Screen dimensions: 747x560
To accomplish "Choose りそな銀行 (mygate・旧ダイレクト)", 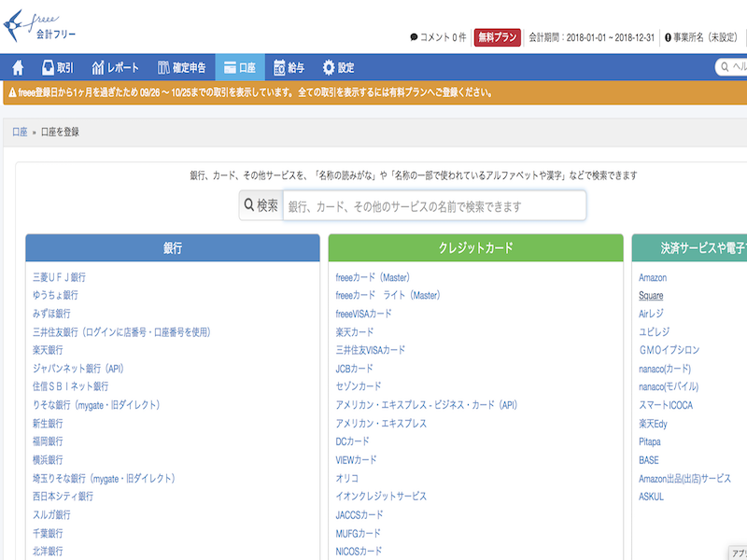I will coord(96,405).
